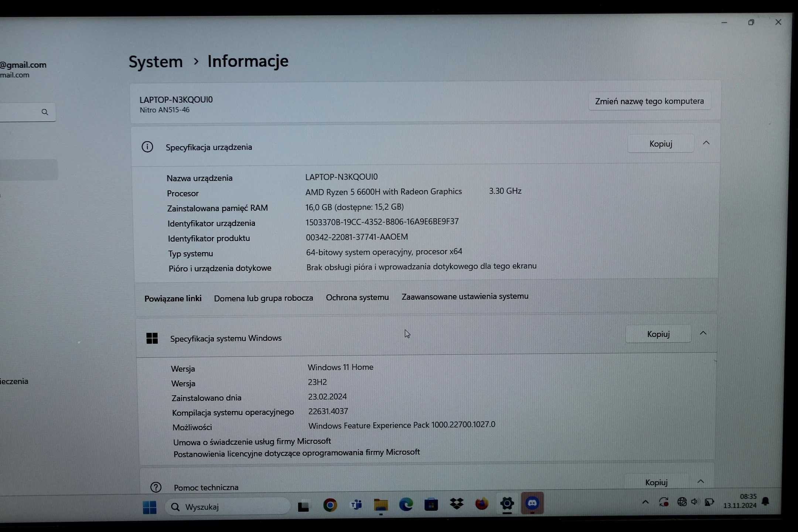This screenshot has width=798, height=532.
Task: Click the Windows logo beside Specyfikacja systemu
Action: (x=152, y=338)
